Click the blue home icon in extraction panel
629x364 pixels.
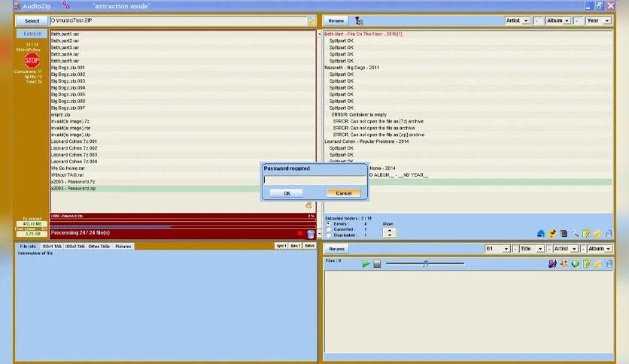[x=541, y=233]
